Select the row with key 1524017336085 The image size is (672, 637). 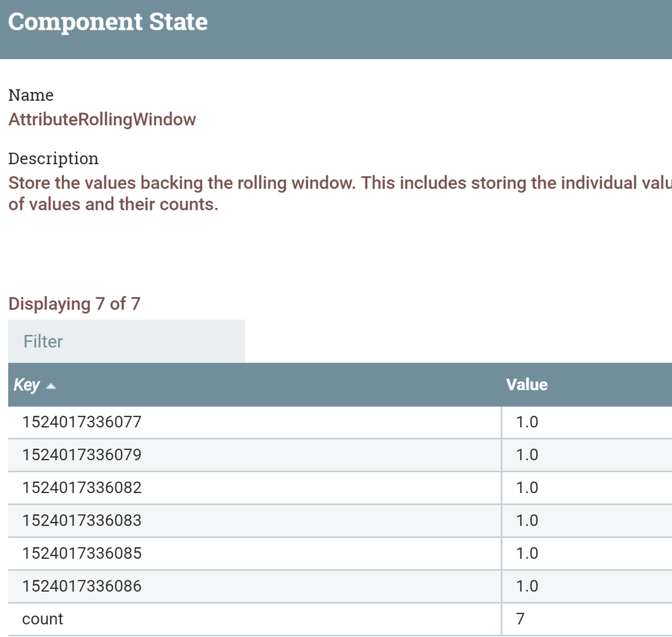pos(82,553)
